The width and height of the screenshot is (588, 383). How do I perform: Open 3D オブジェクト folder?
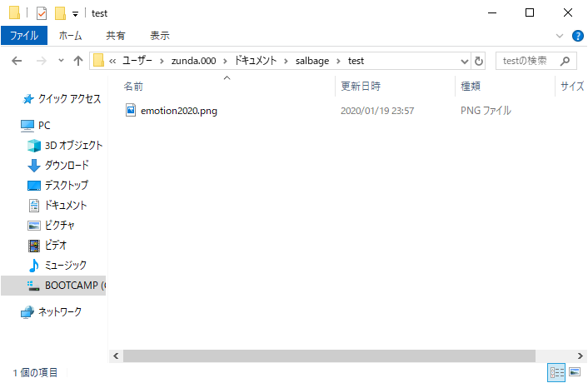tap(73, 146)
